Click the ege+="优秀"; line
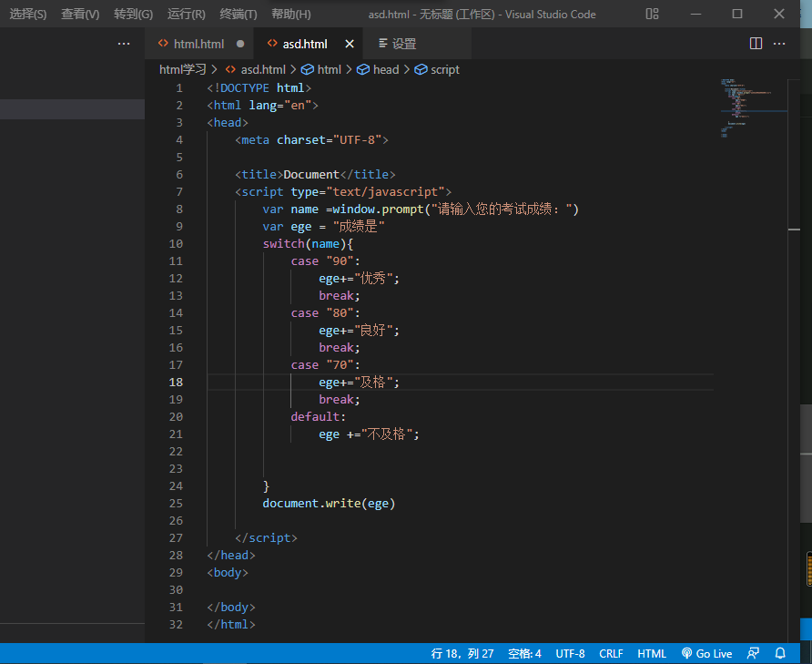 tap(359, 279)
